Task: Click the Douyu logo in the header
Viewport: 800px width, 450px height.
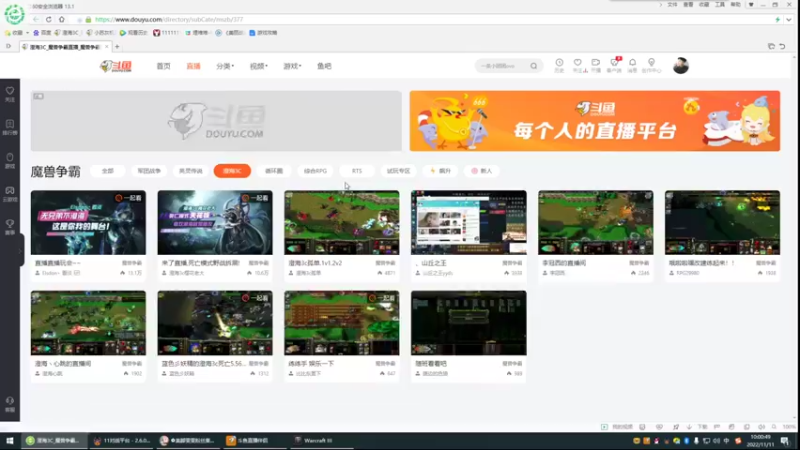Action: click(x=116, y=66)
